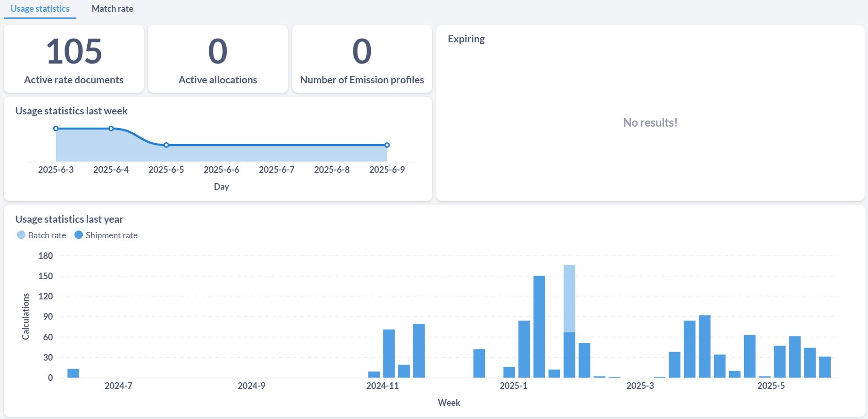Toggle the Batch rate legend item
This screenshot has height=419, width=868.
click(x=41, y=235)
